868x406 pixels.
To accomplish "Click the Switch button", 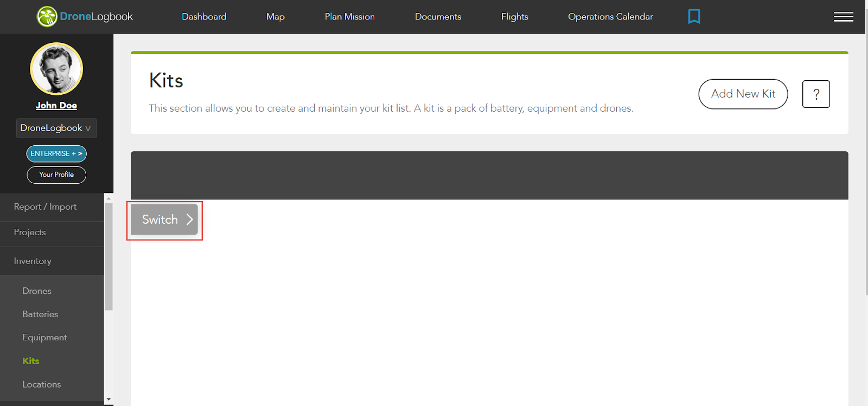I will coord(164,220).
